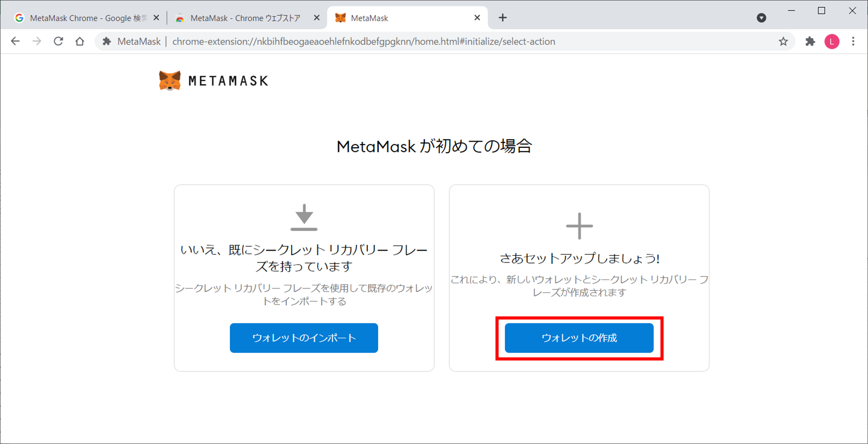This screenshot has height=444, width=868.
Task: Close the MetaMask tab
Action: pyautogui.click(x=477, y=18)
